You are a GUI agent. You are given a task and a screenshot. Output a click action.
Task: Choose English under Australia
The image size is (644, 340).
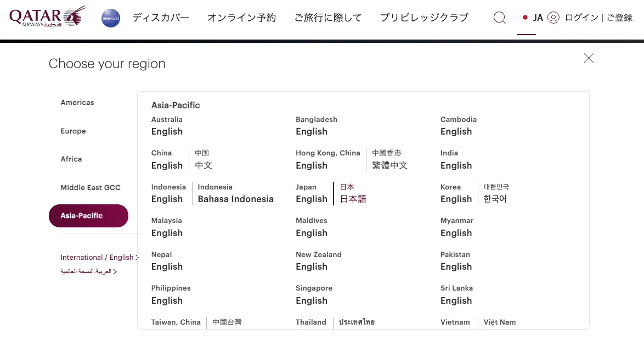167,132
